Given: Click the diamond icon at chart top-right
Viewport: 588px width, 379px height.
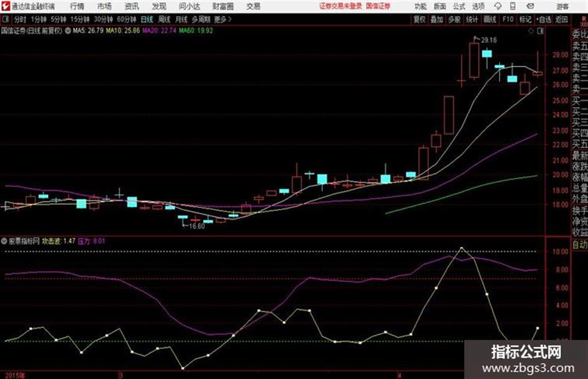Looking at the screenshot, I should 531,31.
